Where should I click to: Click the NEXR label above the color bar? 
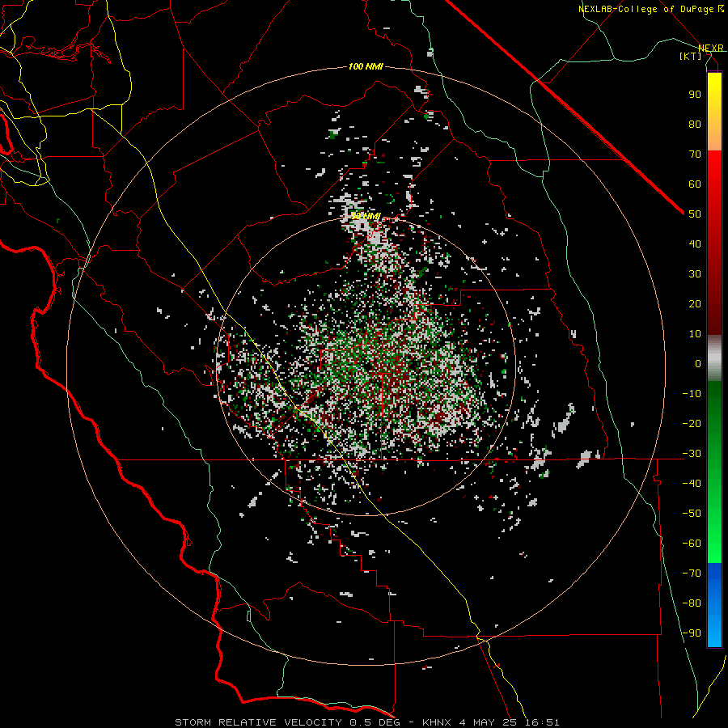[x=711, y=48]
